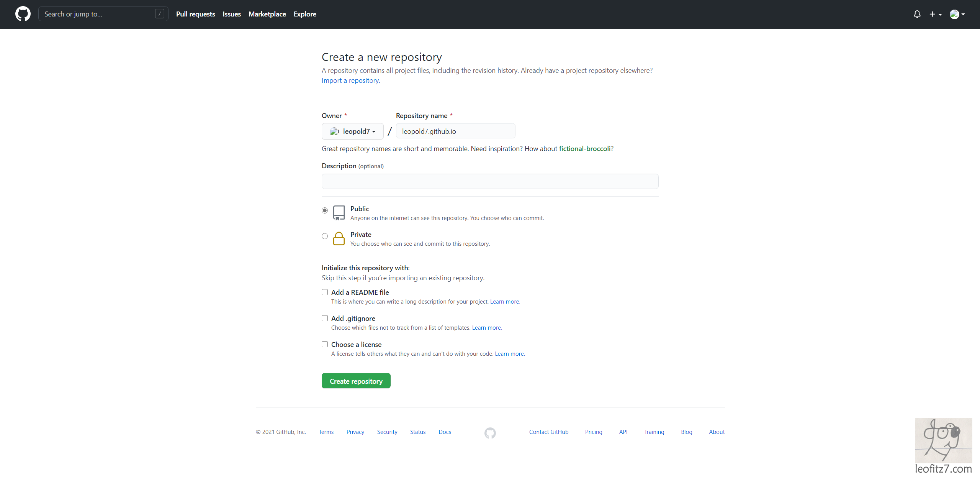Check the Choose a license option

[324, 344]
